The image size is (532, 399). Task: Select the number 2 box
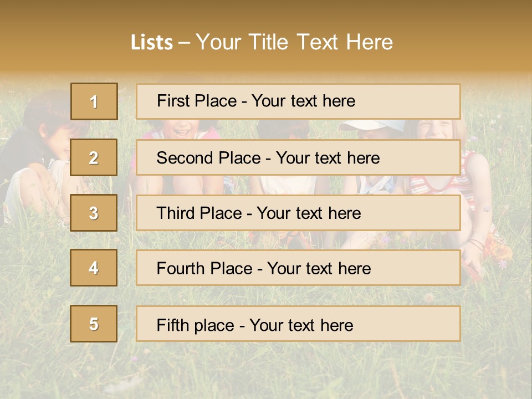(94, 157)
